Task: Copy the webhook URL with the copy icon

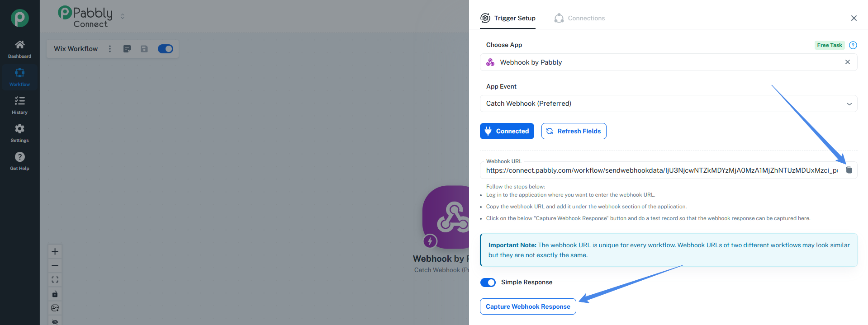Action: (x=849, y=170)
